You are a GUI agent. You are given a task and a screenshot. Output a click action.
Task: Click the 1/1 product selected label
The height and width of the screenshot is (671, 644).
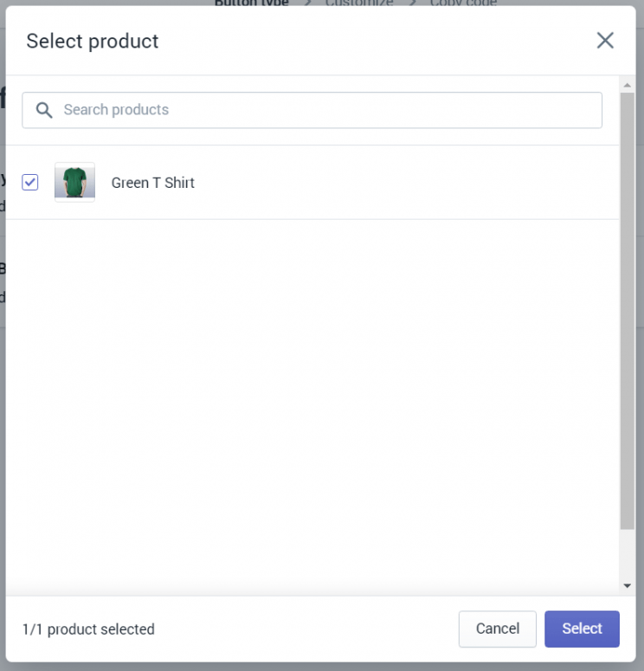click(x=88, y=629)
